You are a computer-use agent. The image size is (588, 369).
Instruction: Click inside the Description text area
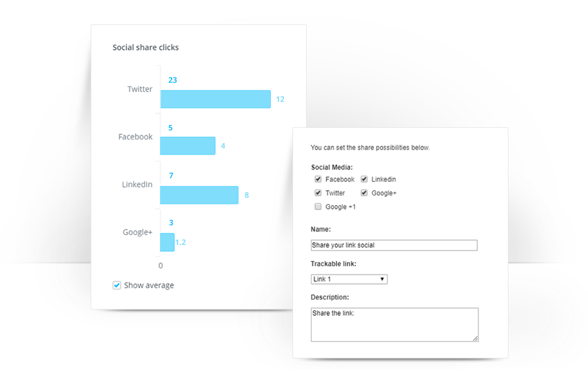[x=395, y=324]
